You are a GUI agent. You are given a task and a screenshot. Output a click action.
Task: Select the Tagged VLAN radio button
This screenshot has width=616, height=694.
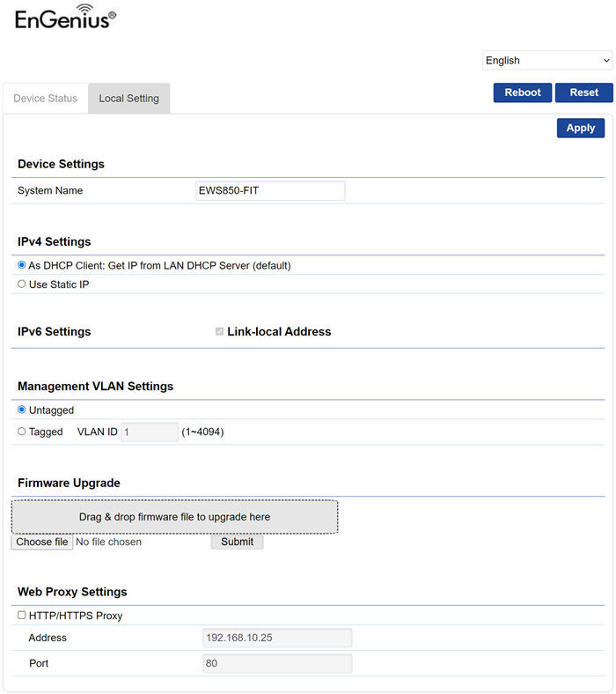[x=21, y=432]
